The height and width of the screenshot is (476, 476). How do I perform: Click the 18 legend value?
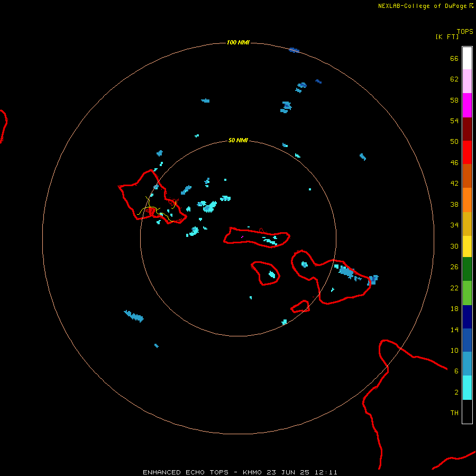(454, 309)
